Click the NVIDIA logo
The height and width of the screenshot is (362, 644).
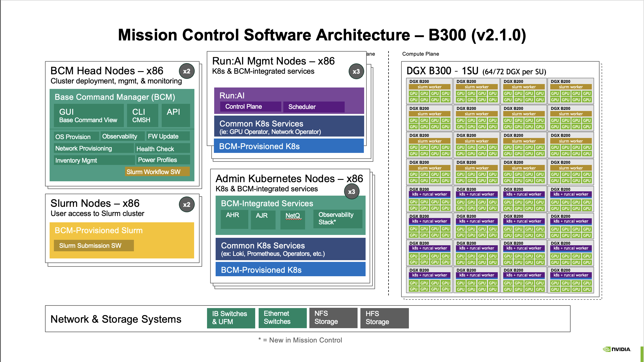click(617, 349)
